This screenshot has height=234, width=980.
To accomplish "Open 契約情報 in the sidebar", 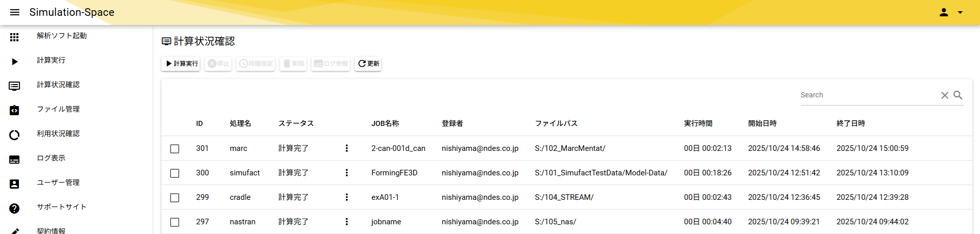I will pyautogui.click(x=51, y=230).
